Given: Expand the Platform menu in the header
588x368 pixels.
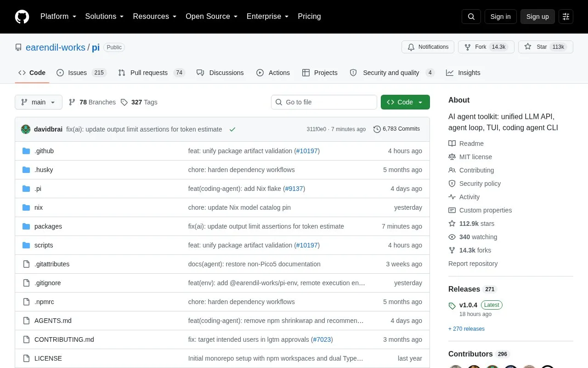Looking at the screenshot, I should [x=58, y=17].
